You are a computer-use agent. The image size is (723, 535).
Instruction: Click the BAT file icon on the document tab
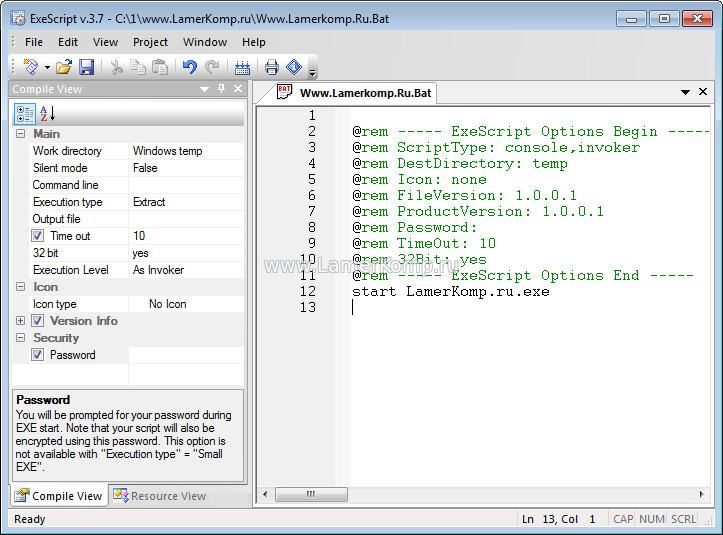(284, 92)
